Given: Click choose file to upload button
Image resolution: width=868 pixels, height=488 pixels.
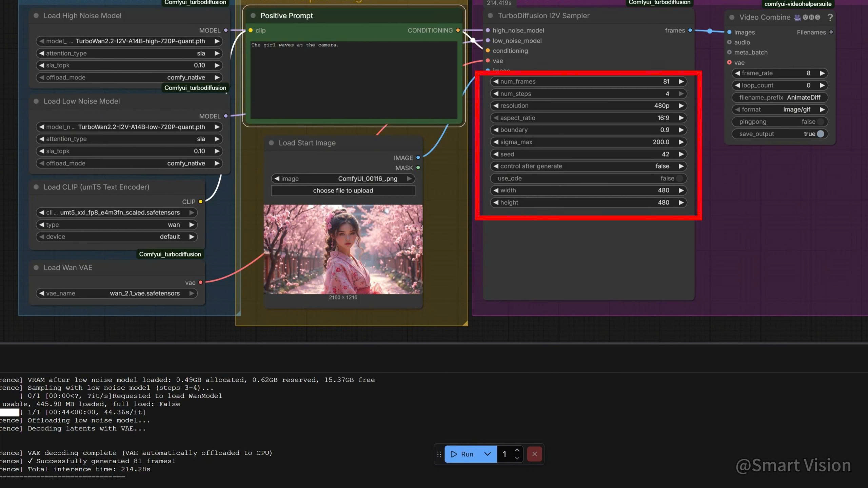Looking at the screenshot, I should (343, 191).
